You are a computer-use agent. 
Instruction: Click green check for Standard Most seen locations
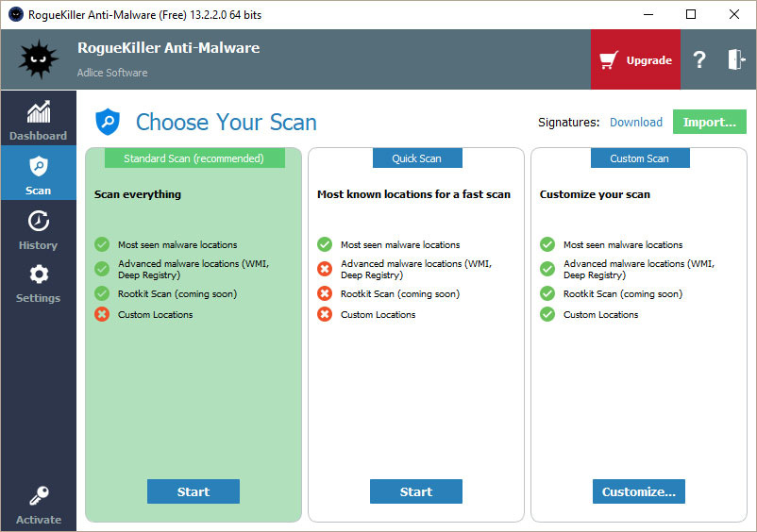(102, 244)
